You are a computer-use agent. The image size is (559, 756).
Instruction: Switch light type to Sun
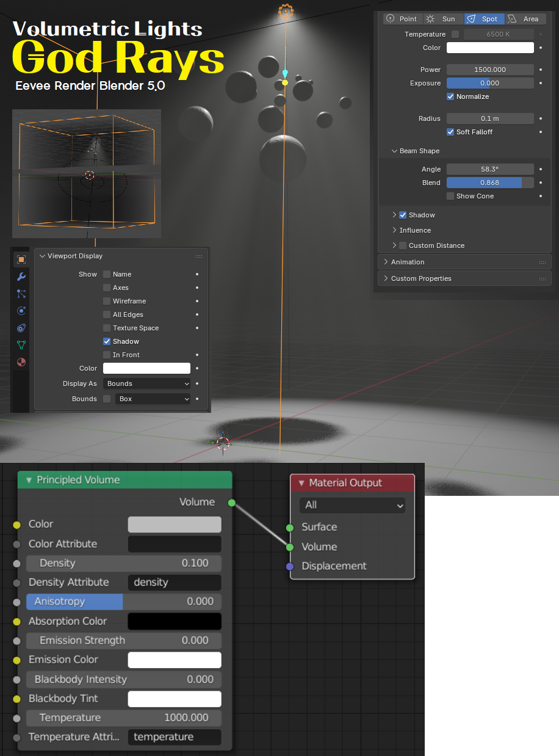[x=443, y=19]
